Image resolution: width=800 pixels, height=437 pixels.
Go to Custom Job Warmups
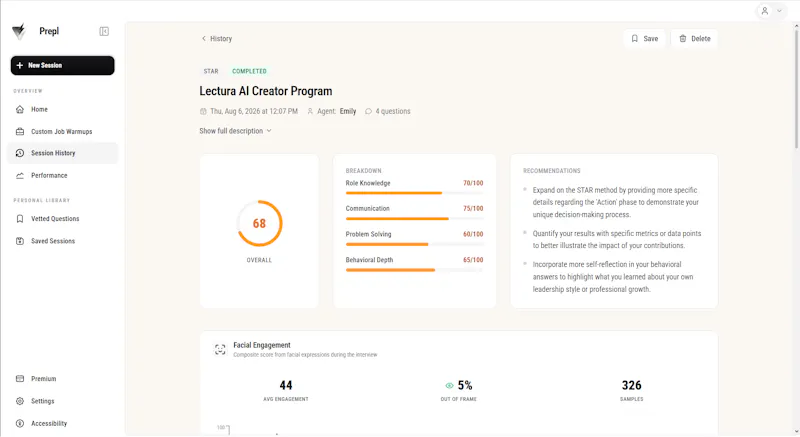[62, 132]
